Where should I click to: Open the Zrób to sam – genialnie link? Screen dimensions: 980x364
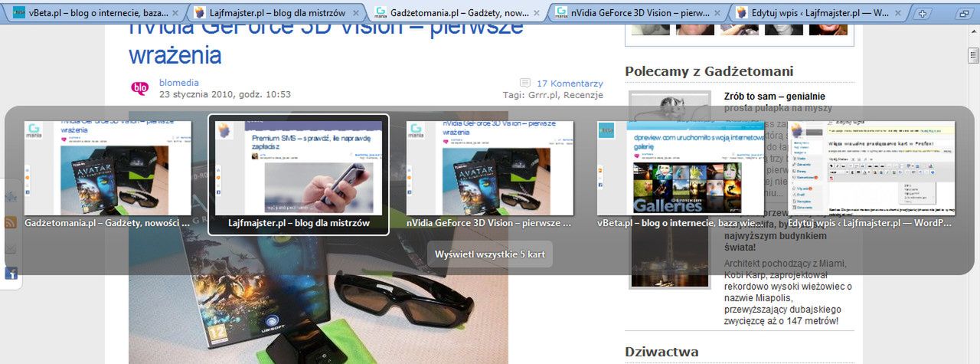(775, 97)
